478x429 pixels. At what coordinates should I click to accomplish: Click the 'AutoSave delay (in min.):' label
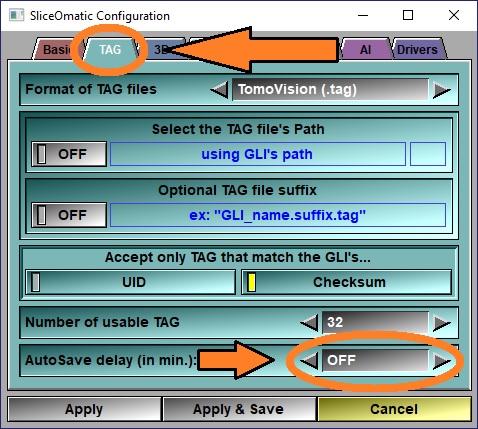[111, 360]
